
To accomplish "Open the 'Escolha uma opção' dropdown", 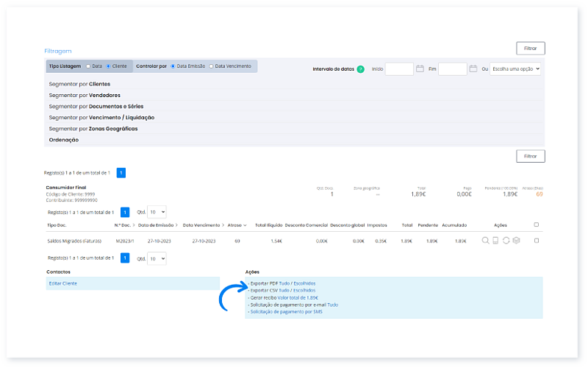I will tap(515, 69).
